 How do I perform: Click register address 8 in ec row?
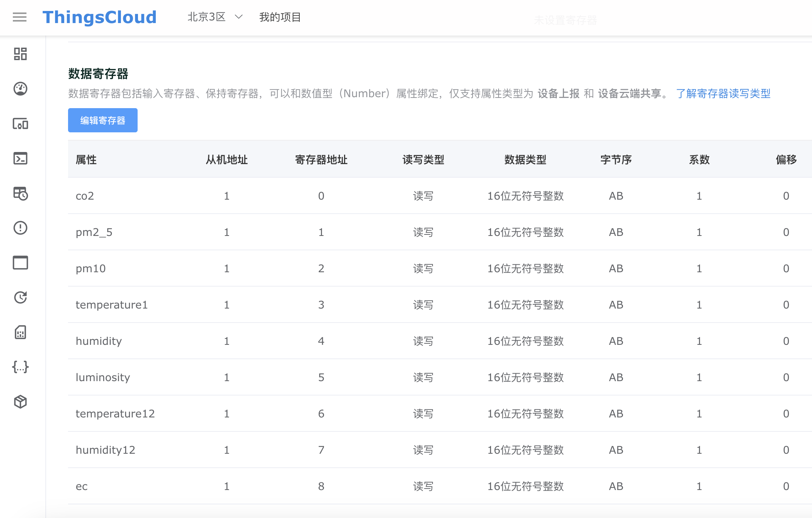coord(321,486)
